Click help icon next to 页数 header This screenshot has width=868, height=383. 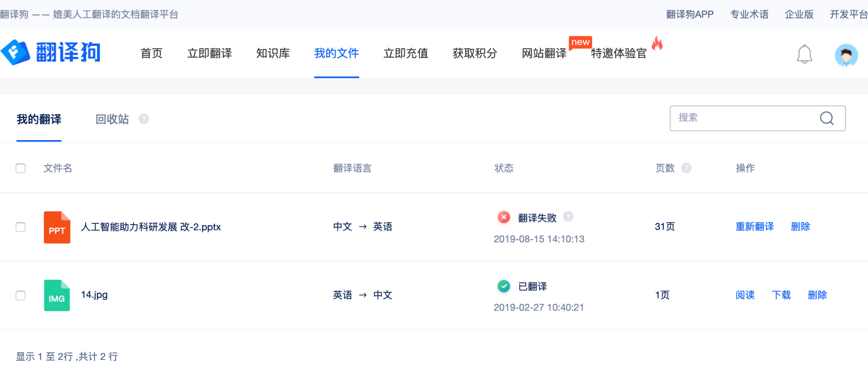pos(686,168)
